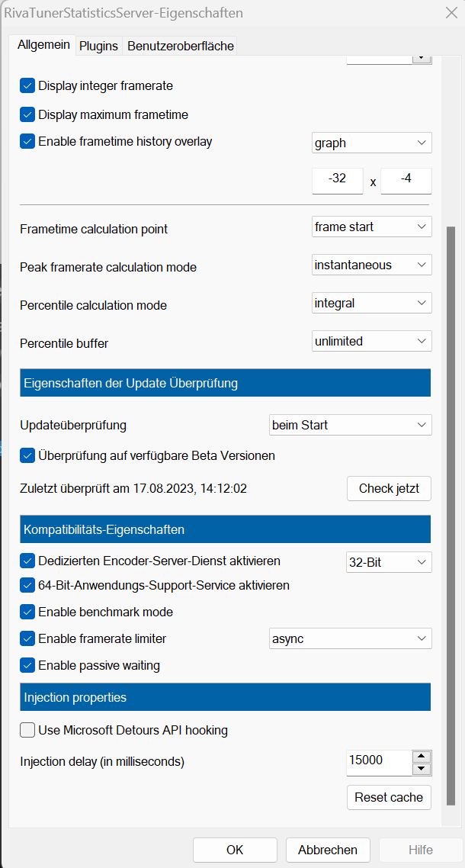Click the Injection delay field showing 15000
The height and width of the screenshot is (868, 465).
point(380,763)
